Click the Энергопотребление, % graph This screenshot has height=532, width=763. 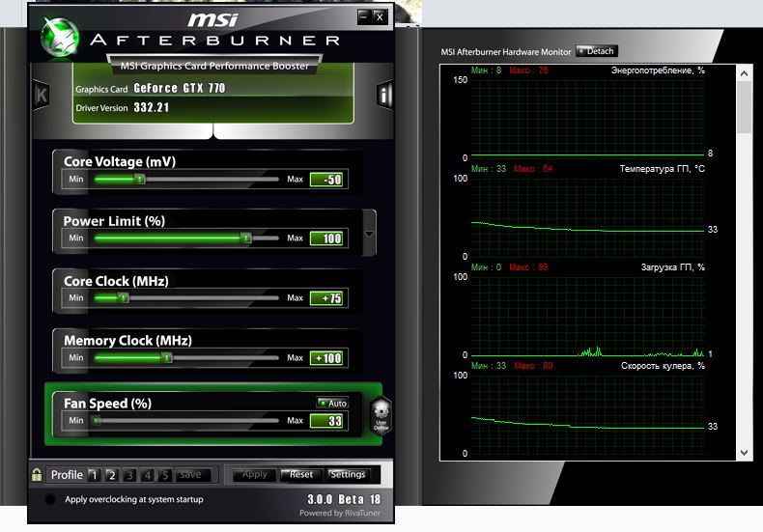pos(588,119)
